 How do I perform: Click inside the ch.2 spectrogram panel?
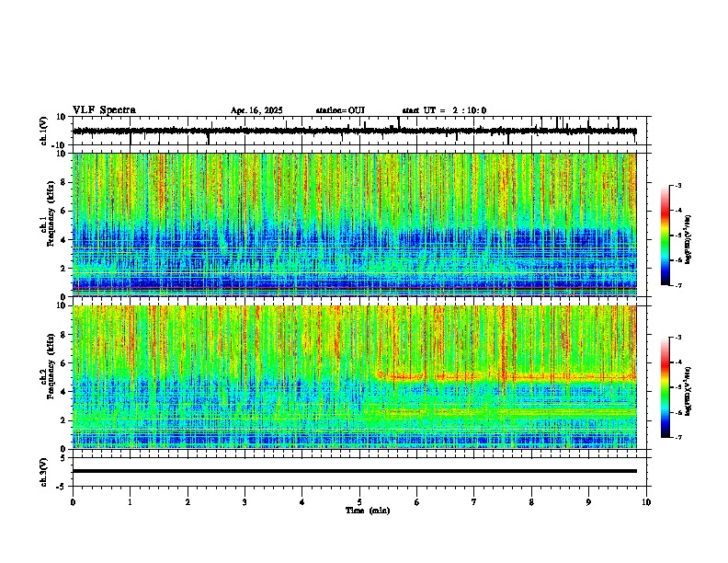point(355,377)
